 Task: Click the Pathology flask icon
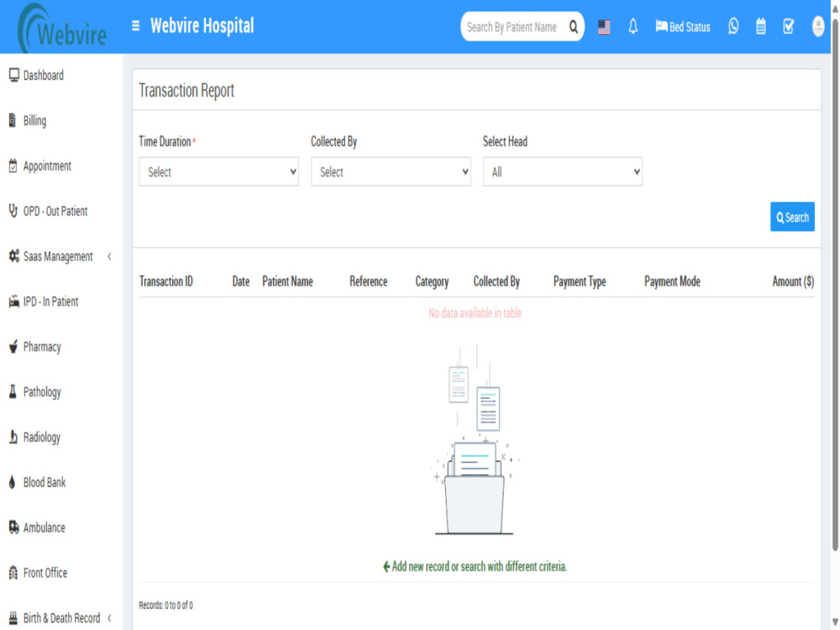click(x=13, y=391)
